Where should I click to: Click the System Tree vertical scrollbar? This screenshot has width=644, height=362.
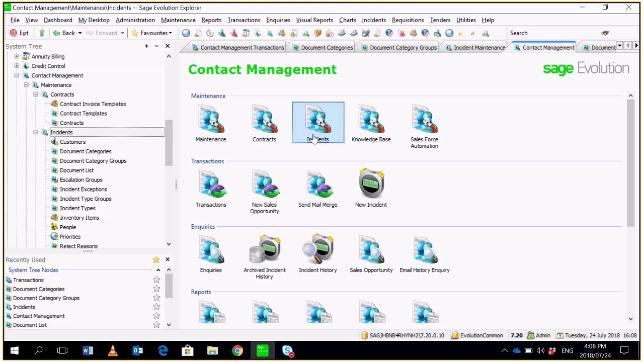[169, 143]
